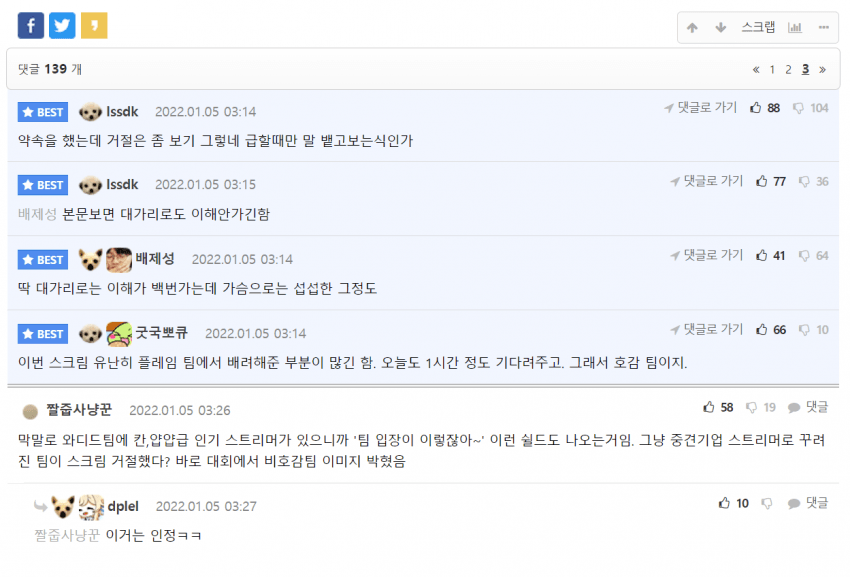Image resolution: width=850 pixels, height=577 pixels.
Task: Downvote the post with the down arrow
Action: click(720, 28)
